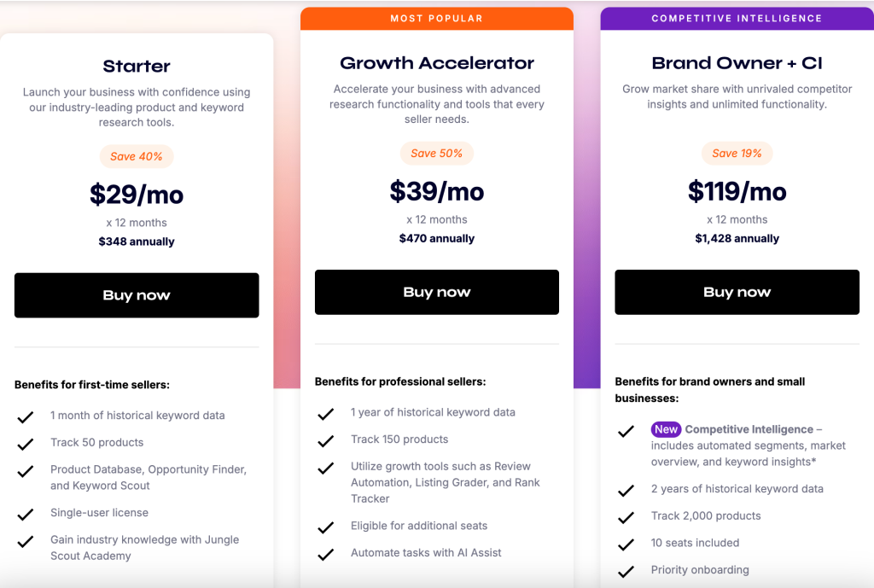Viewport: 874px width, 588px height.
Task: Click checkmark beside "1 year of historical keyword data"
Action: [325, 414]
